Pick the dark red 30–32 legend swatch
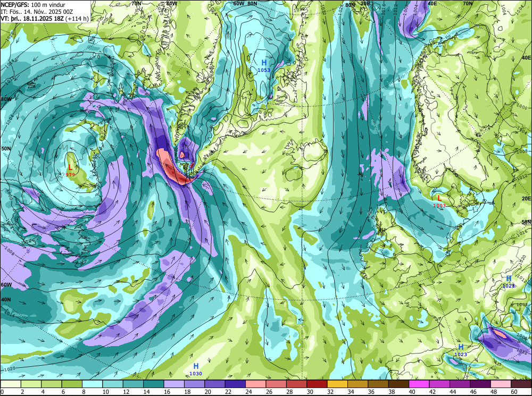Viewport: 532px width, 396px height. pos(317,384)
